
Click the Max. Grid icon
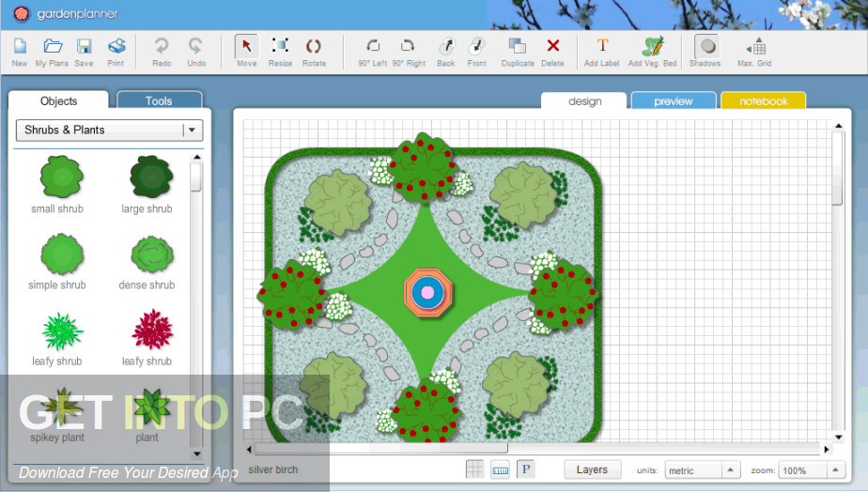click(756, 47)
